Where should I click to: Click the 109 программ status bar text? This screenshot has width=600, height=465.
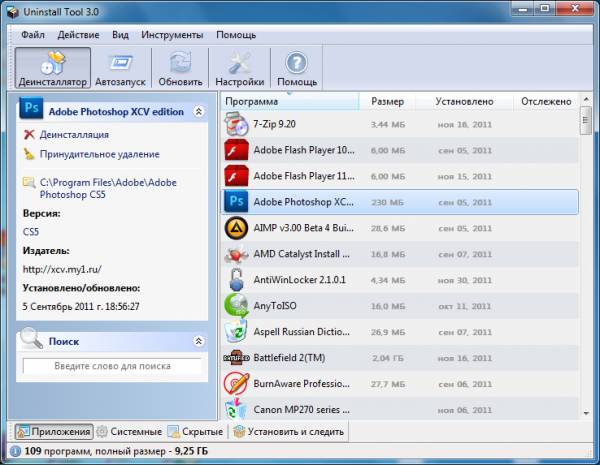pos(116,451)
